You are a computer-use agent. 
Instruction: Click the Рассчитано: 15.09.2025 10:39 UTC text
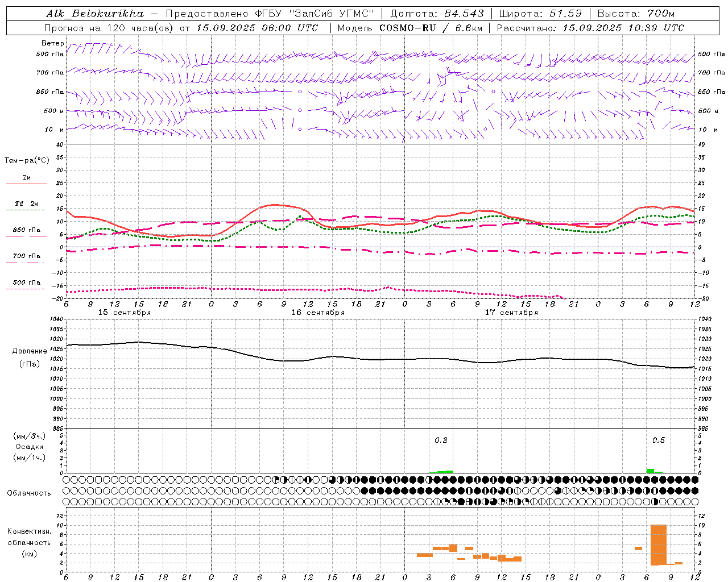tap(590, 28)
